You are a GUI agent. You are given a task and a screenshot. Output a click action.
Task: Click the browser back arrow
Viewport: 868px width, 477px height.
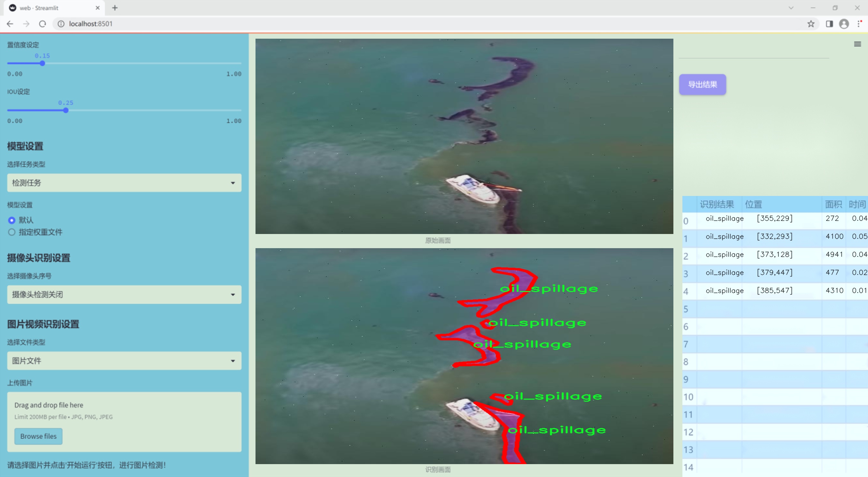point(10,24)
